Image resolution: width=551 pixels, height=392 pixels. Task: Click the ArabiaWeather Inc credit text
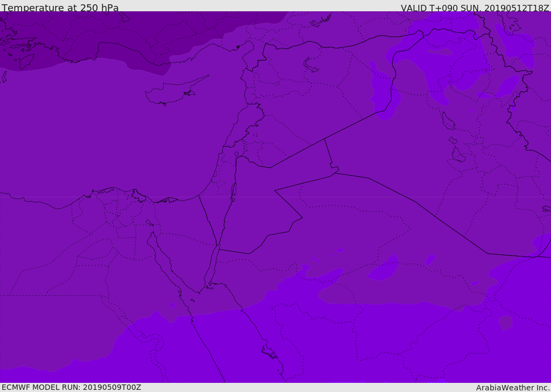pyautogui.click(x=513, y=388)
